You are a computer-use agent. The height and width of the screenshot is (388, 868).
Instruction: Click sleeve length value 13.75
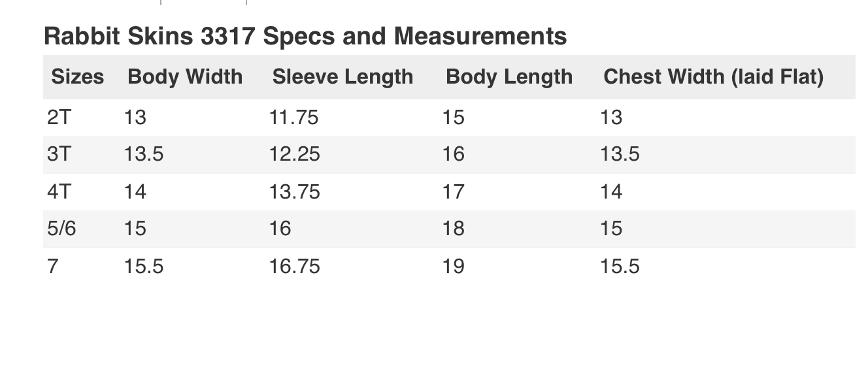(x=294, y=191)
